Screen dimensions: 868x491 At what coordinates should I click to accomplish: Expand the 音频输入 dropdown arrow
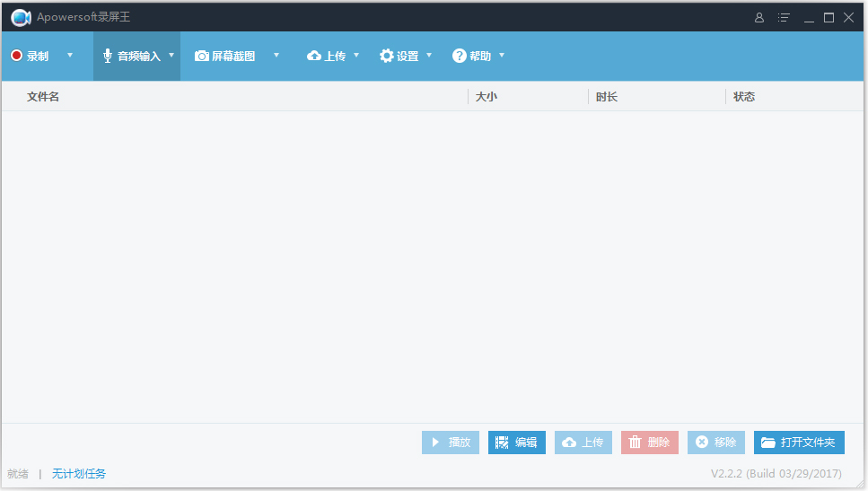click(x=171, y=56)
